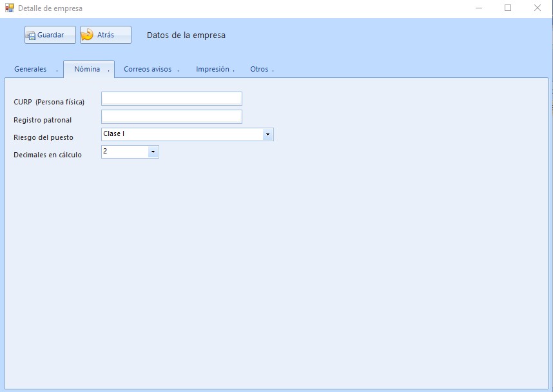Minimize the Detalle de empresa window
Image resolution: width=553 pixels, height=392 pixels.
tap(479, 8)
